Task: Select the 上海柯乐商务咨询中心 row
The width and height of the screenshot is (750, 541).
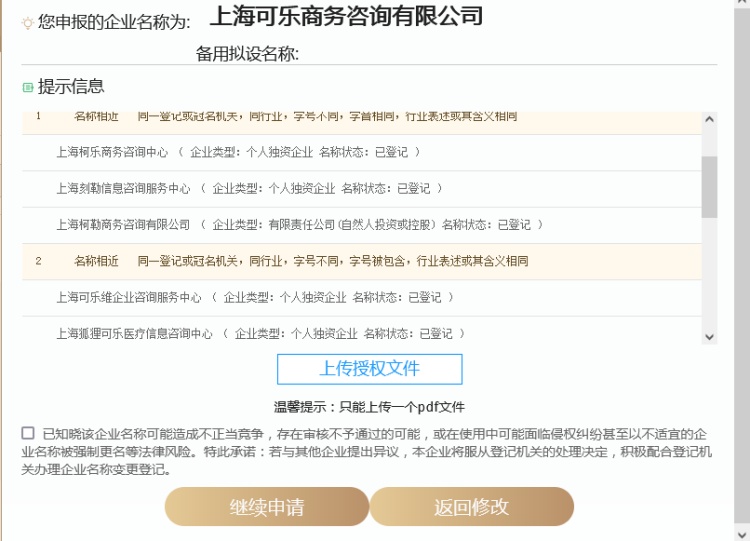Action: [x=112, y=152]
